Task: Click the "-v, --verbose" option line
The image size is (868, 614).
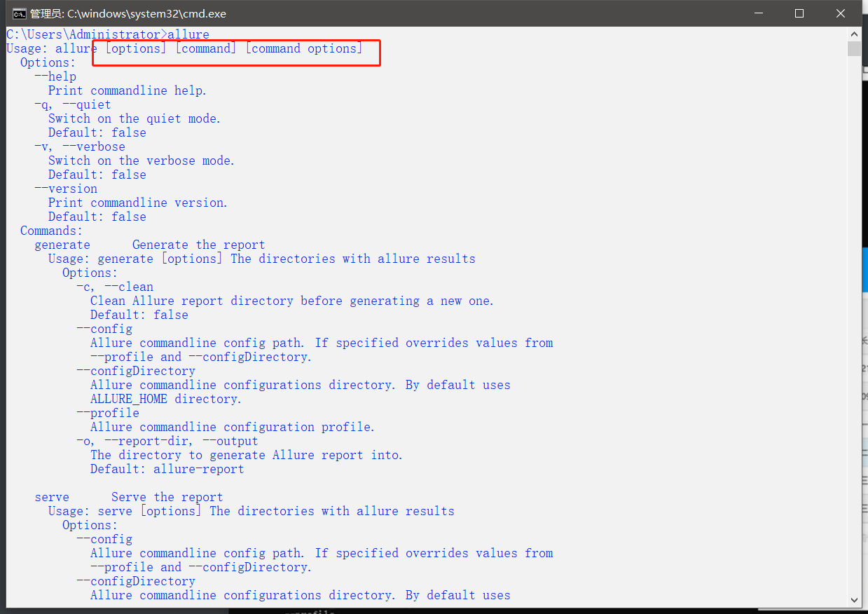Action: (80, 146)
